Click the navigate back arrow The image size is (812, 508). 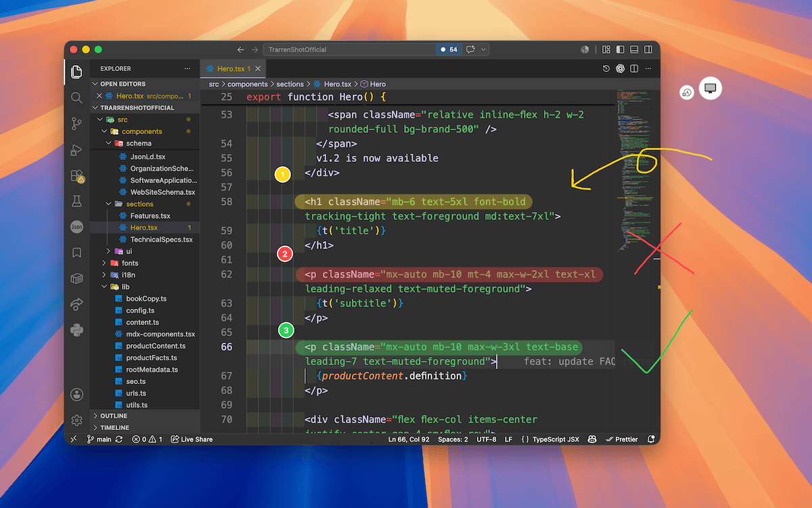(241, 49)
